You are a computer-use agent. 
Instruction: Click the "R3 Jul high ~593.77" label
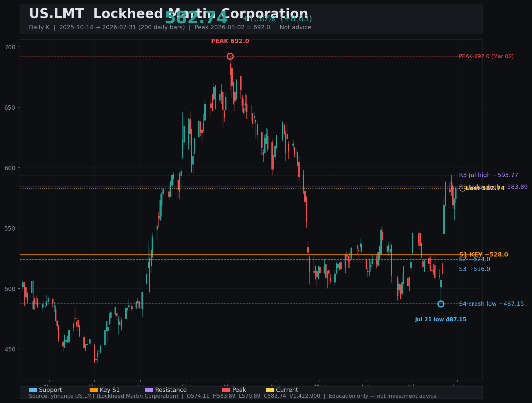pos(489,175)
